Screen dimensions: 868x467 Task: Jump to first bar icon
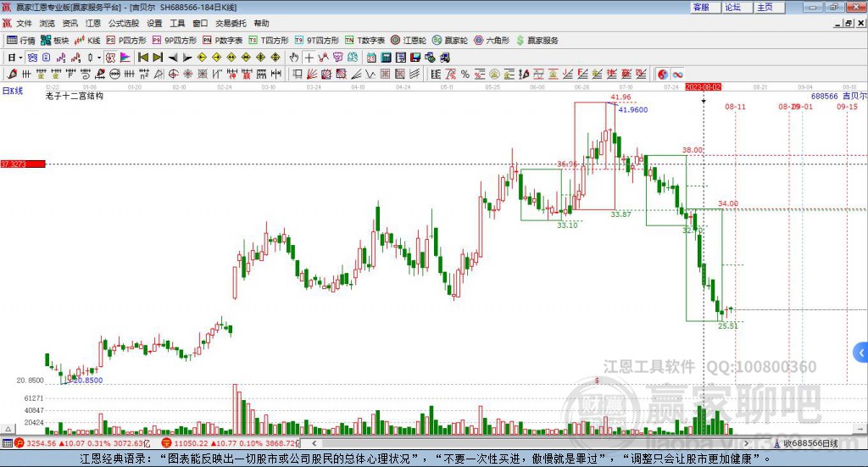point(143,58)
